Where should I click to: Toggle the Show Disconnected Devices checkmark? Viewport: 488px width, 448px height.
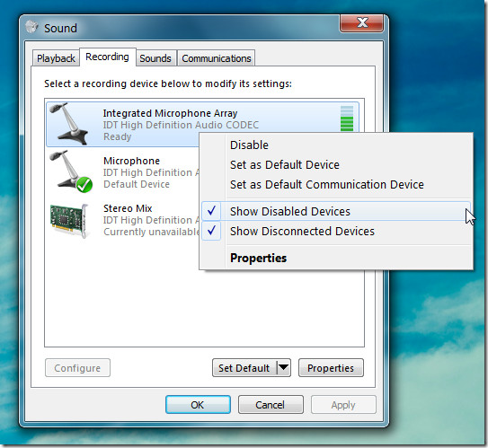[211, 231]
